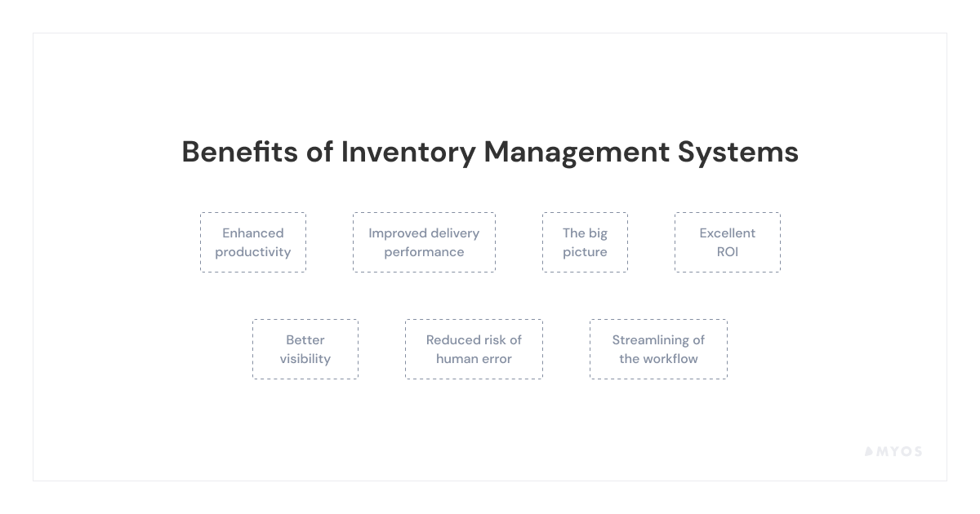Click the Improved delivery performance box
The height and width of the screenshot is (514, 980).
pos(424,242)
